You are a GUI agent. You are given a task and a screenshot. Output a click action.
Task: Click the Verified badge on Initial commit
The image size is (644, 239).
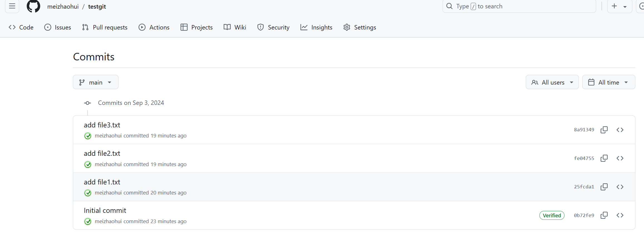(x=552, y=215)
